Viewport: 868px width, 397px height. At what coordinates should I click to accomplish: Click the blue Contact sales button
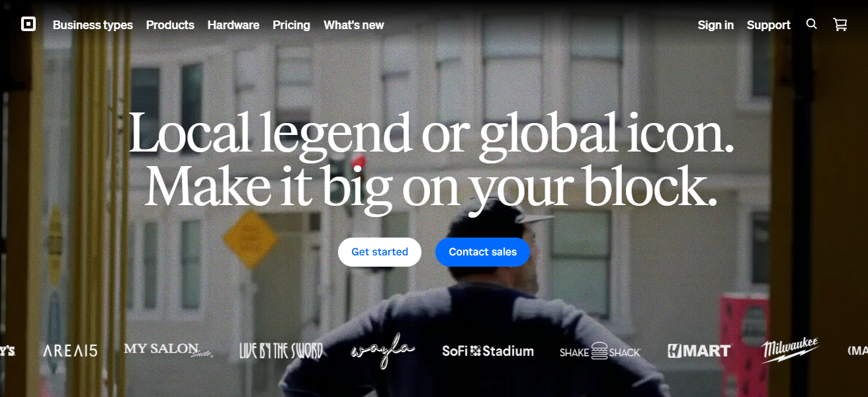point(483,252)
